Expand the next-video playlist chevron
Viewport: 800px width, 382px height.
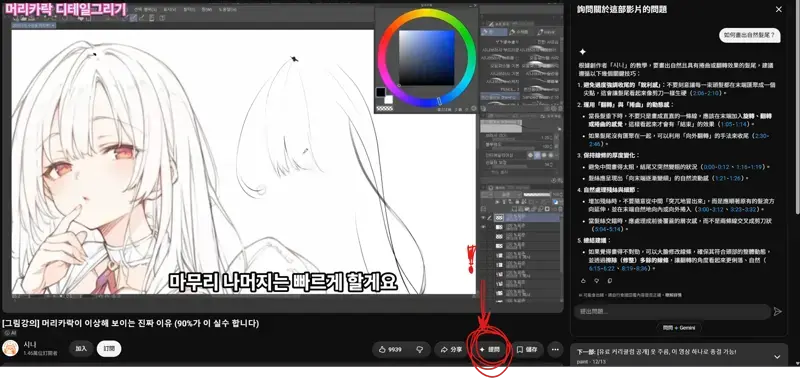point(777,357)
